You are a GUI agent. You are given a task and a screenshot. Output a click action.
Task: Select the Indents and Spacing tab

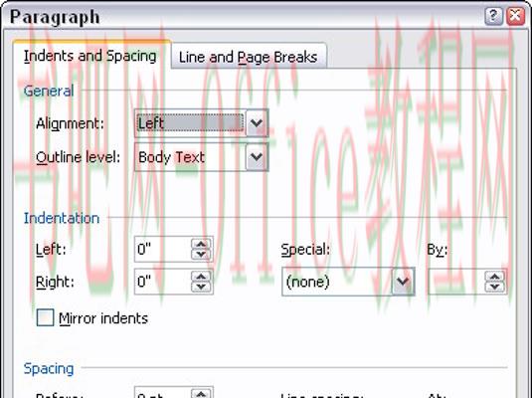click(x=90, y=56)
